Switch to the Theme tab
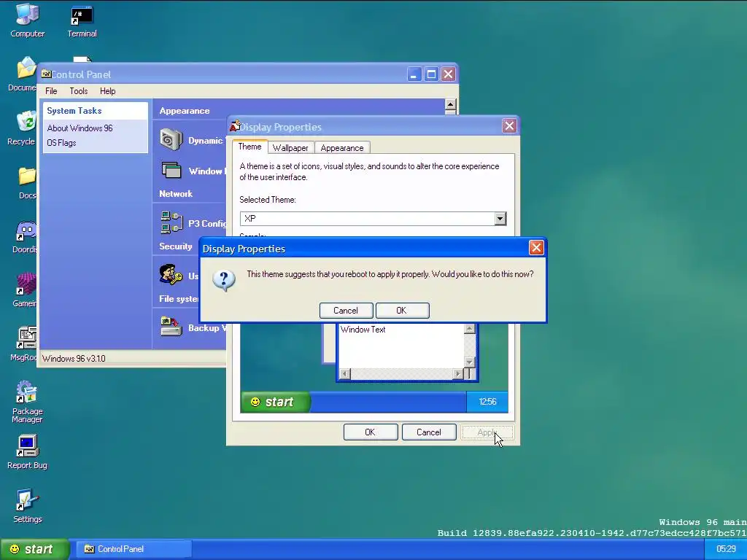 (x=249, y=147)
